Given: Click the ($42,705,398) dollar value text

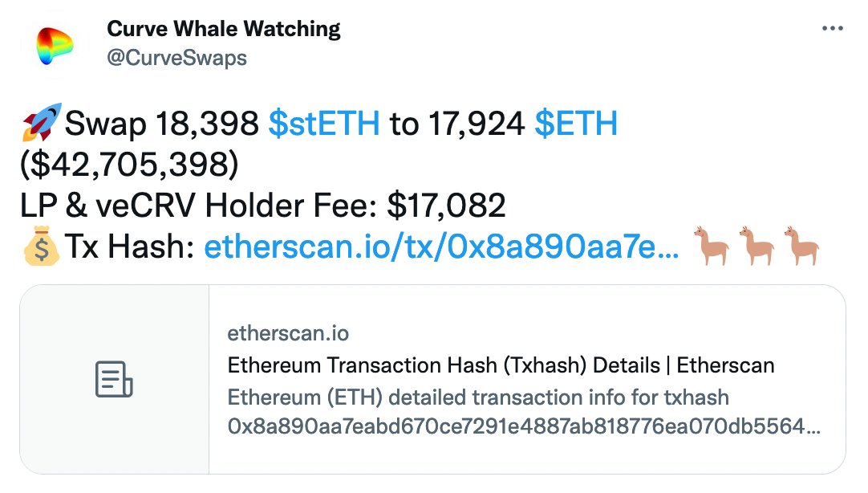Looking at the screenshot, I should pos(129,165).
